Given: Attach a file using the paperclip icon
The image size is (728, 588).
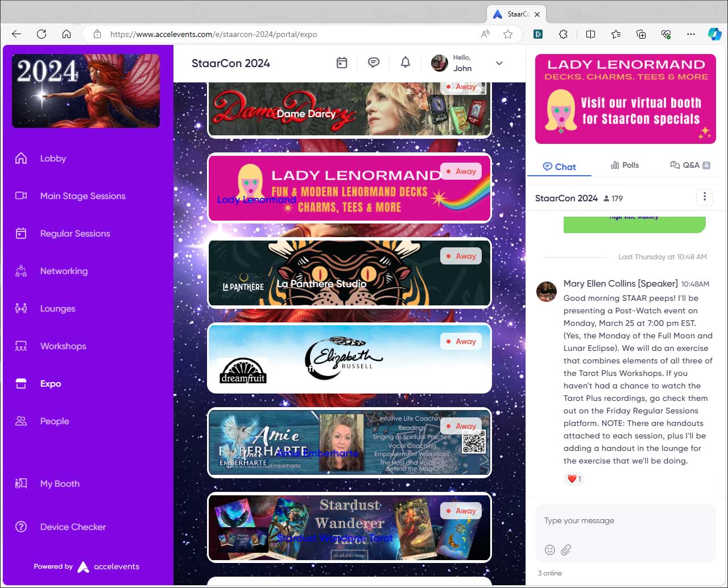Looking at the screenshot, I should coord(566,549).
